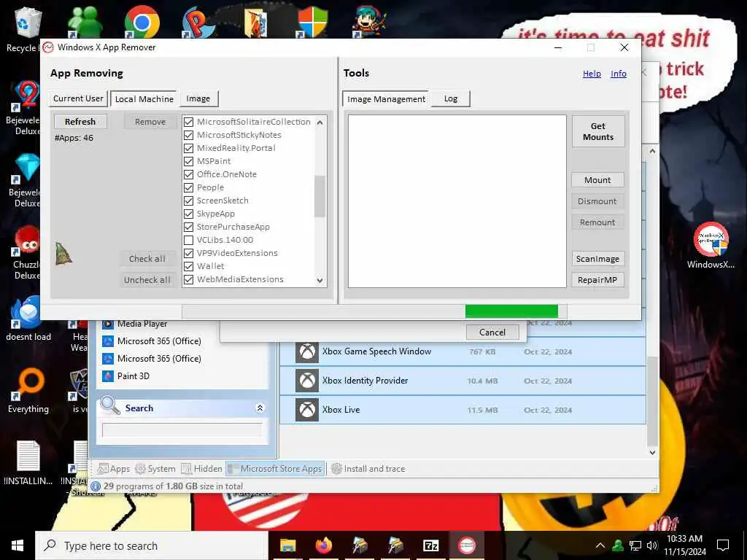Switch to Install and trace view
This screenshot has height=560, width=747.
tap(368, 469)
